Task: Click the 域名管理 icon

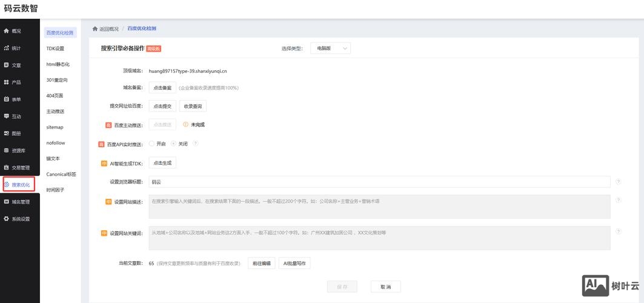Action: (6, 202)
